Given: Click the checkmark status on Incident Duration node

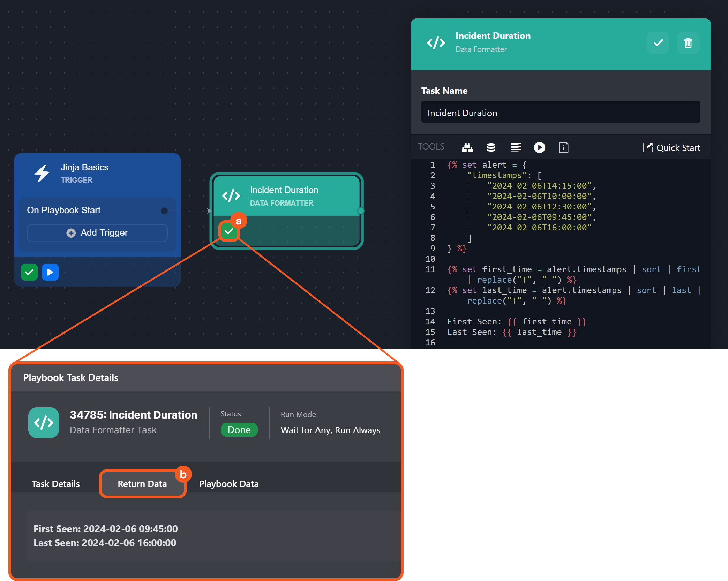Looking at the screenshot, I should (x=229, y=231).
